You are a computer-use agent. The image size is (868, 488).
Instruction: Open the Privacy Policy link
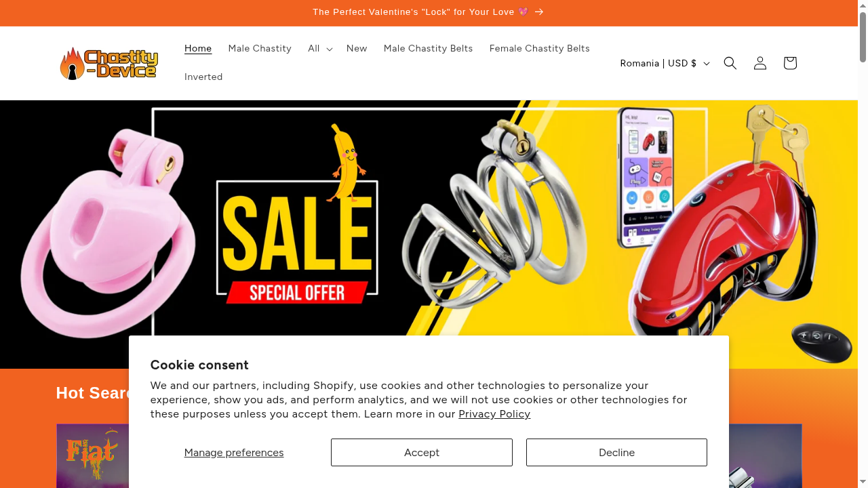494,414
